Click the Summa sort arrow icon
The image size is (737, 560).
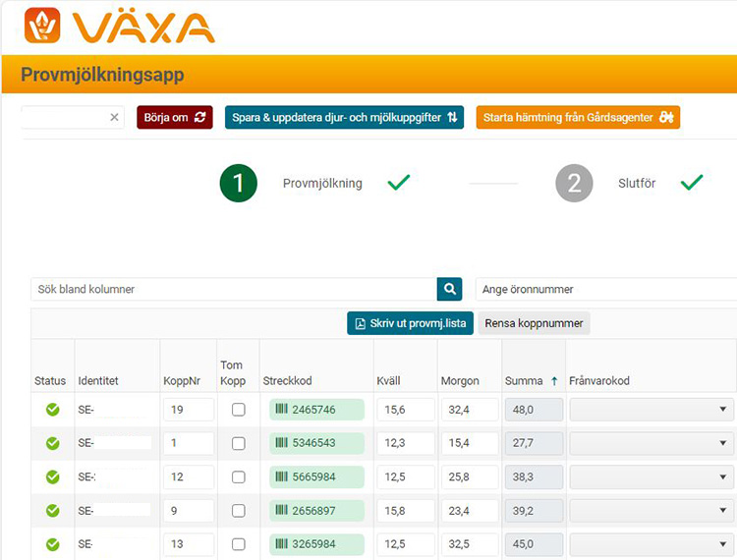click(x=554, y=381)
